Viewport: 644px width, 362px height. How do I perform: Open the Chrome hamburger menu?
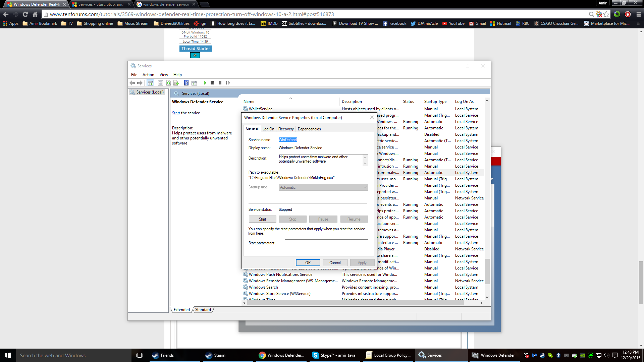[x=639, y=14]
